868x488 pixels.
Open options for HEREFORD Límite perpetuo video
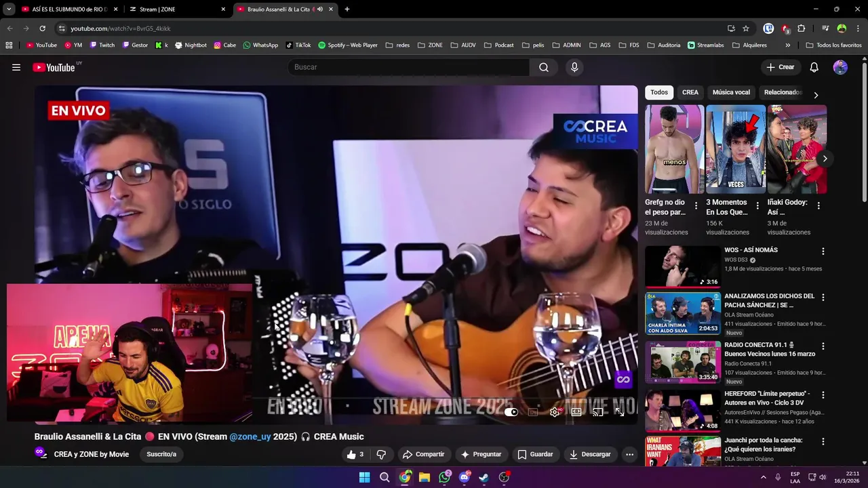[x=823, y=395]
